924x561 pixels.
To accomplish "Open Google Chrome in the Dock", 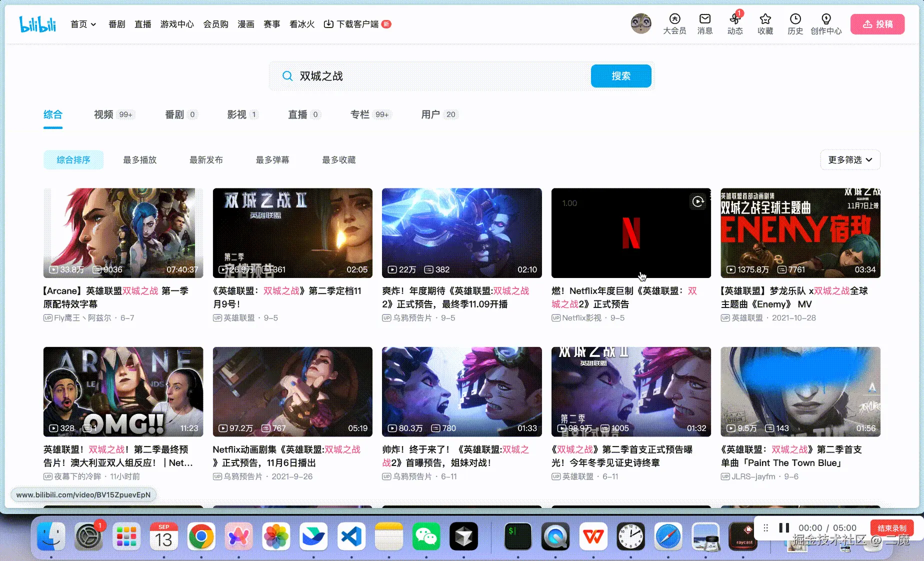I will coord(201,536).
